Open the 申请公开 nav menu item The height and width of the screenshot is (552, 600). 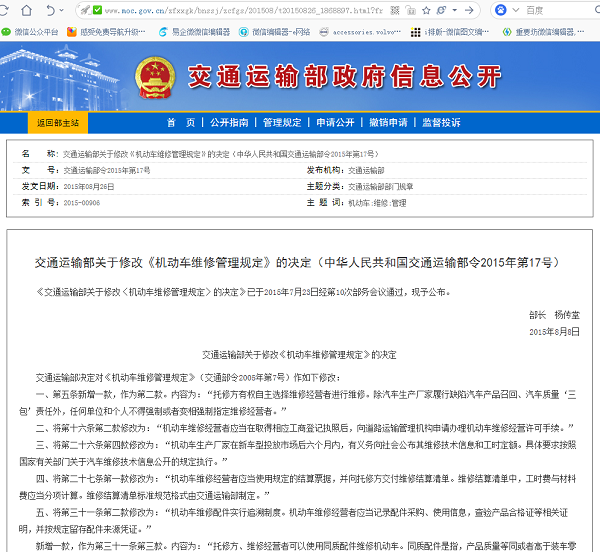pos(335,122)
